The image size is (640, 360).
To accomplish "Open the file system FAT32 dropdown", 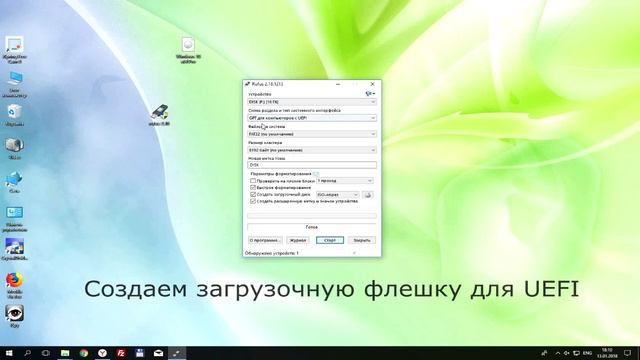I will click(312, 134).
